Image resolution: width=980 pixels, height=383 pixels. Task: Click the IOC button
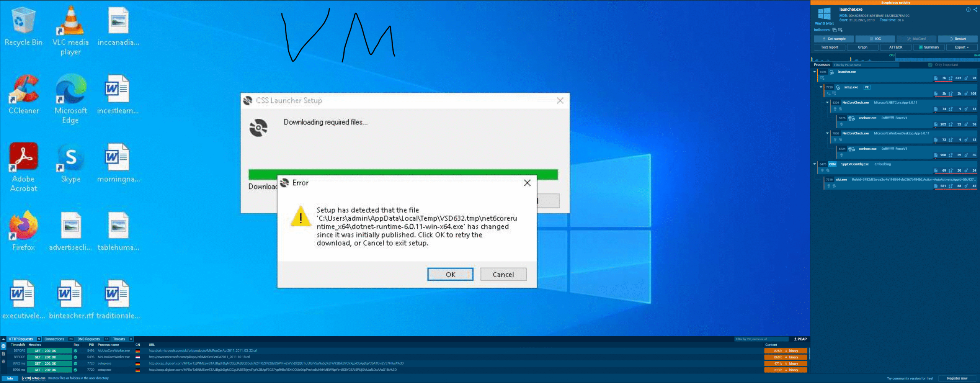point(875,39)
